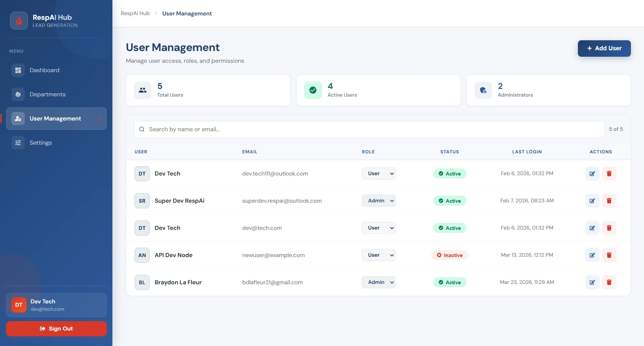Click the Sign Out button
The image size is (644, 346).
(56, 329)
